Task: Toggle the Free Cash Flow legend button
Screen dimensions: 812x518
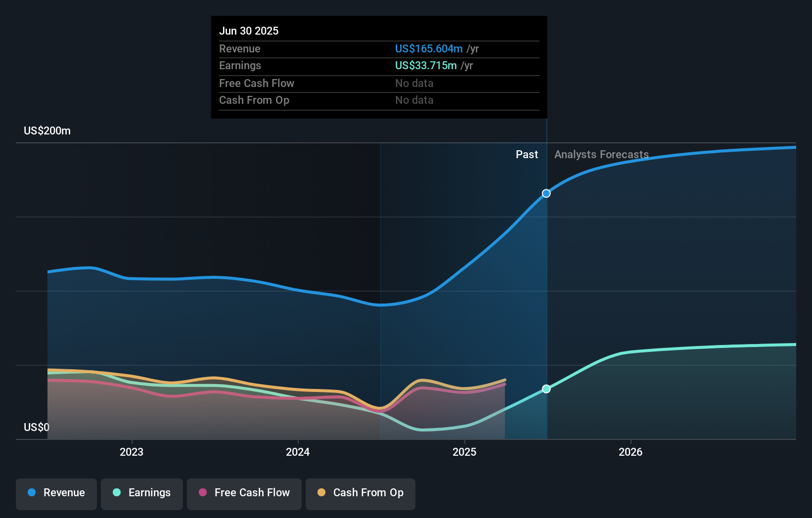Action: pyautogui.click(x=244, y=494)
